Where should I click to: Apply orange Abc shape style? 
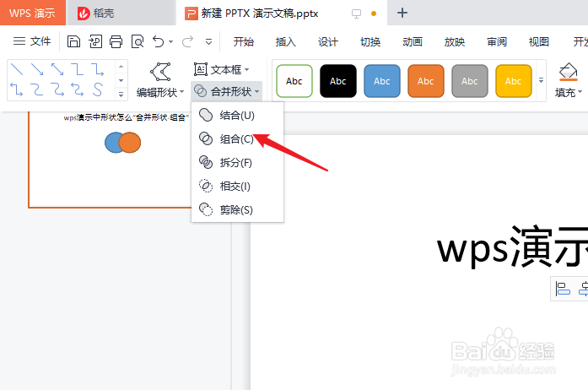coord(426,81)
